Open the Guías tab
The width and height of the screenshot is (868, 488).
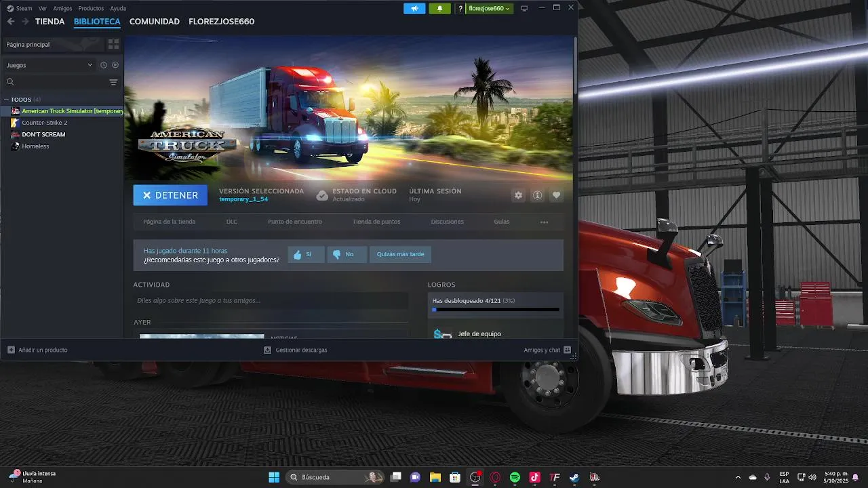(501, 222)
